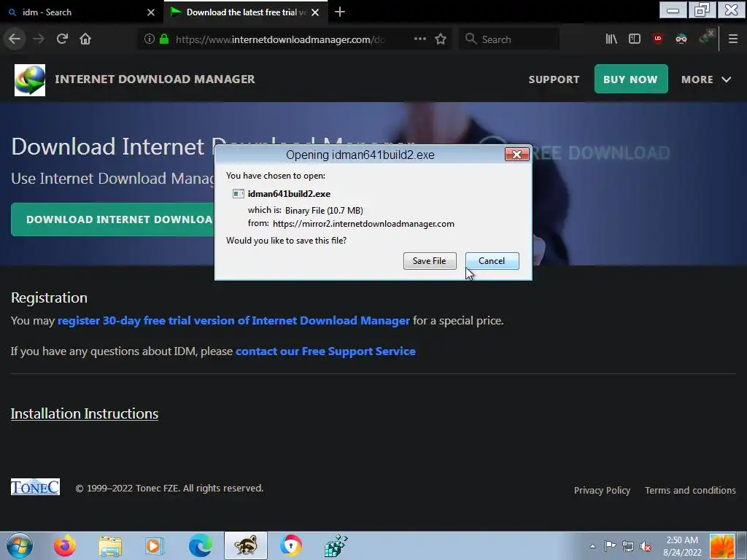Screen dimensions: 747x560
Task: Open the Installation Instructions link
Action: tap(85, 413)
